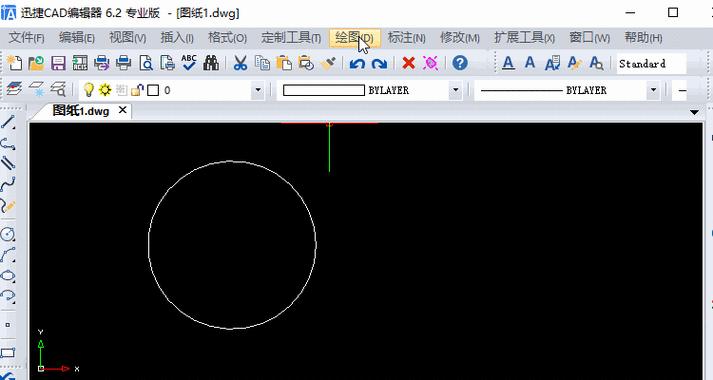
Task: Close the 图纸1.dwg tab
Action: click(122, 110)
